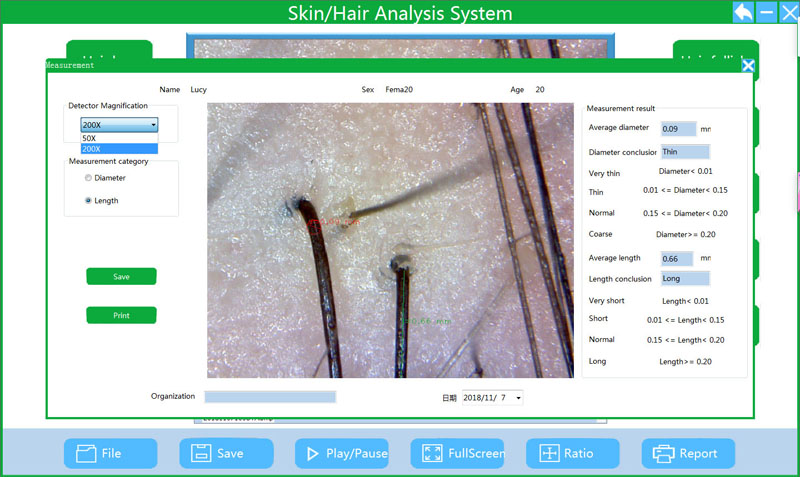Click the microscopic hair image preview
This screenshot has height=477, width=800.
[390, 240]
